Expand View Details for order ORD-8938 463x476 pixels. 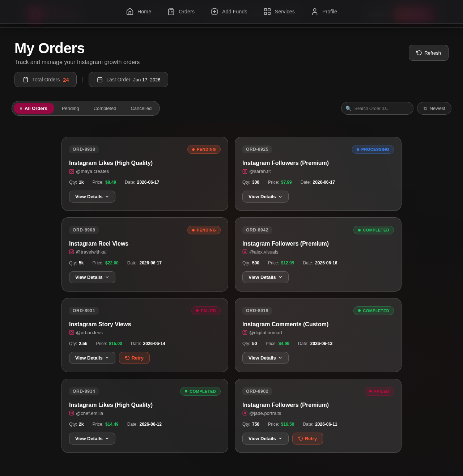(x=92, y=197)
